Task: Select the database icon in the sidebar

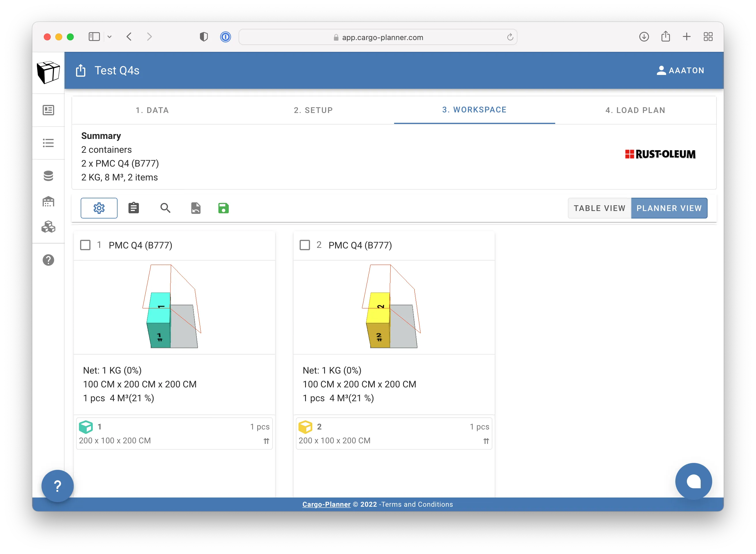Action: (x=49, y=176)
